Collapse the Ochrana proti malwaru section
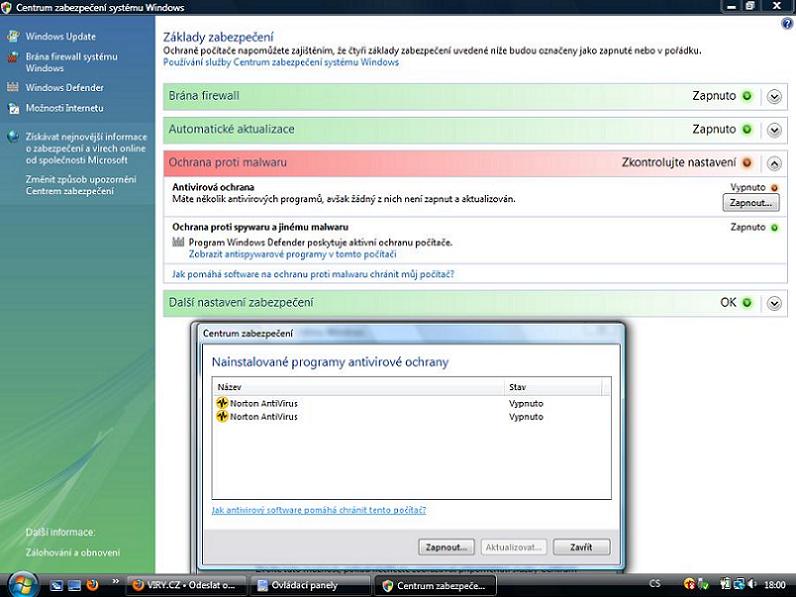 774,163
